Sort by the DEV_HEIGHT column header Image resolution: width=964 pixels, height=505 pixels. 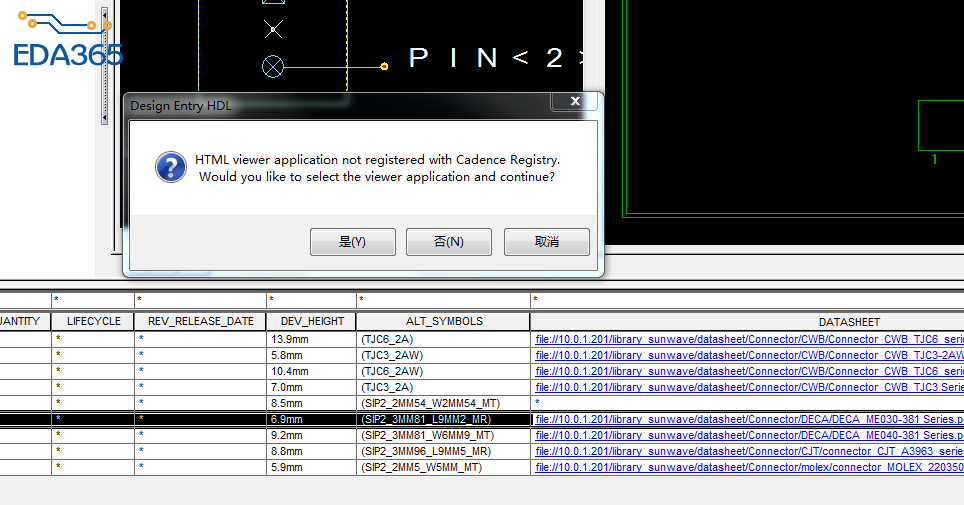click(311, 322)
